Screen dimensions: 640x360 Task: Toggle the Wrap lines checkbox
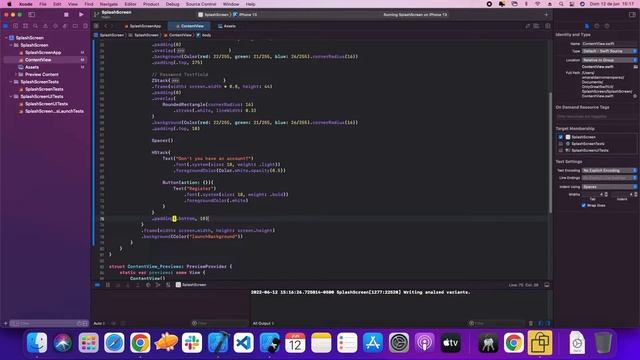(584, 205)
